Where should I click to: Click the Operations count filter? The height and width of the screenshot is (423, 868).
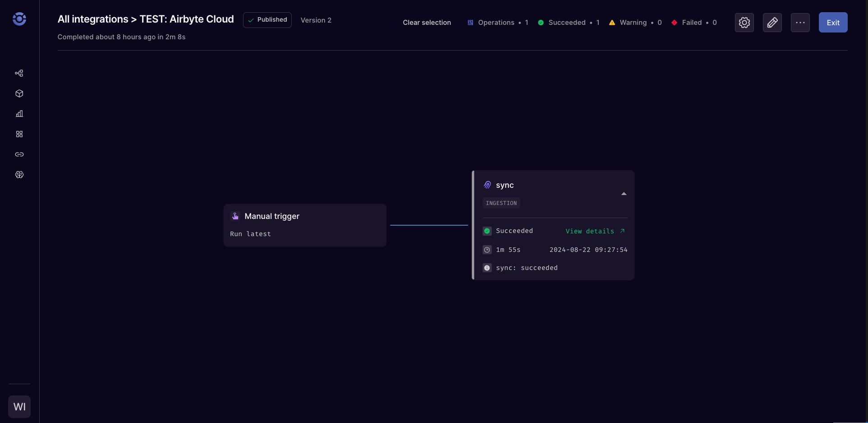click(x=497, y=23)
